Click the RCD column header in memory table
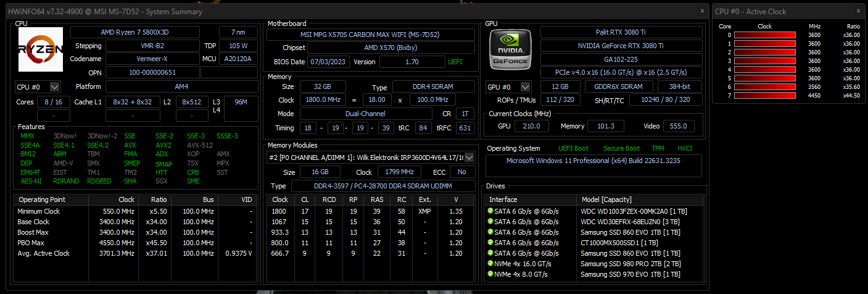The image size is (868, 294). (329, 199)
